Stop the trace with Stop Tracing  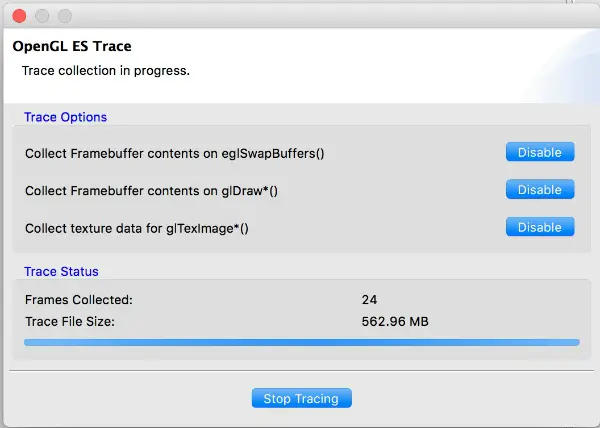[x=302, y=398]
